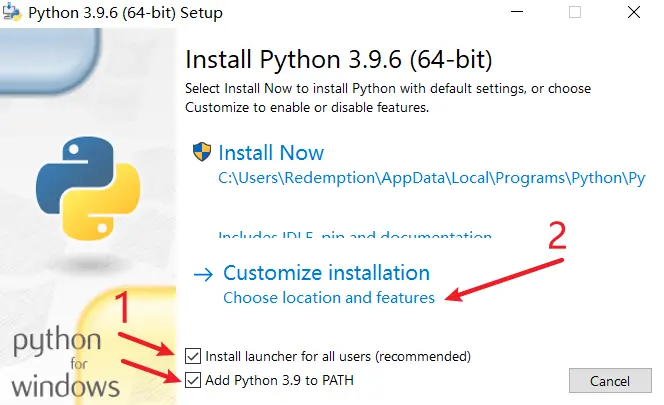664x405 pixels.
Task: Uncheck Install launcher for all users
Action: (193, 356)
